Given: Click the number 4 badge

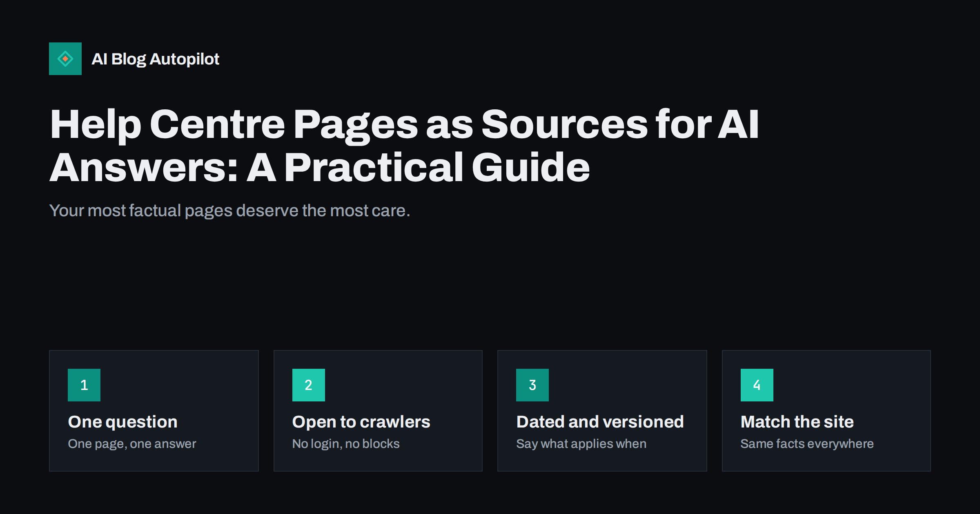Looking at the screenshot, I should tap(757, 385).
